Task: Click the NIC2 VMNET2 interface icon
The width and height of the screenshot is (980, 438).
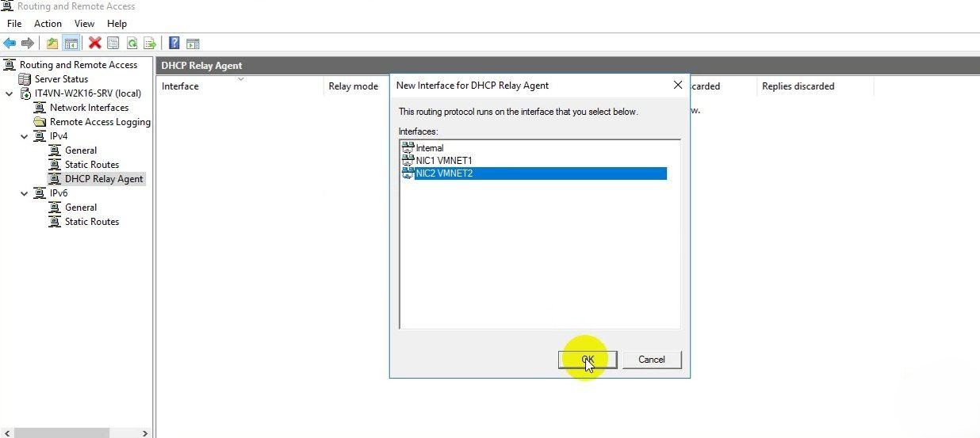Action: 408,173
